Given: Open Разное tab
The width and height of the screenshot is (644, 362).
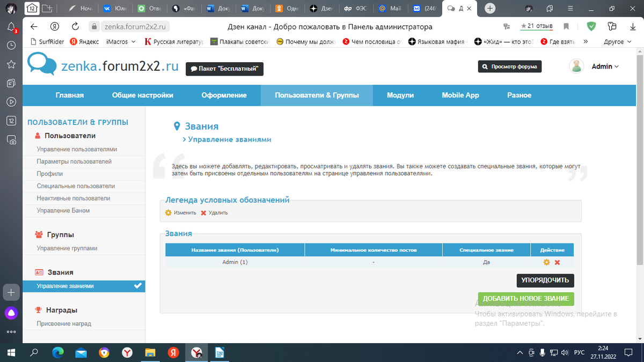Looking at the screenshot, I should tap(519, 95).
